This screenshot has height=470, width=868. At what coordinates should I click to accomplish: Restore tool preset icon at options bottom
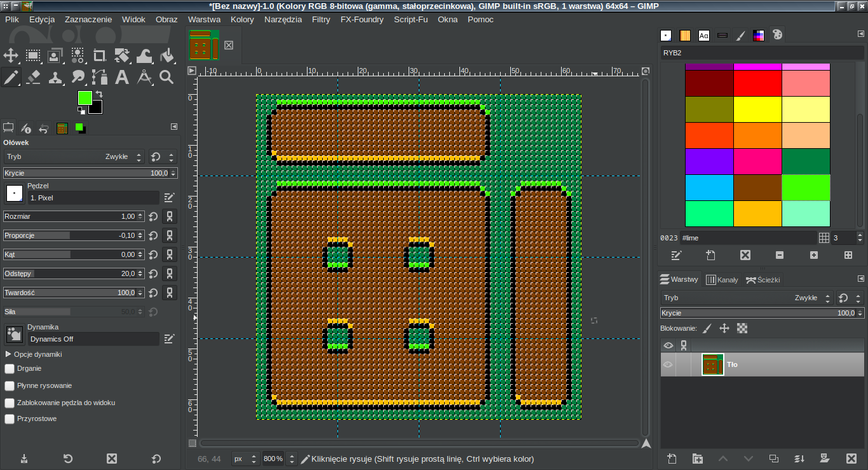click(x=68, y=459)
